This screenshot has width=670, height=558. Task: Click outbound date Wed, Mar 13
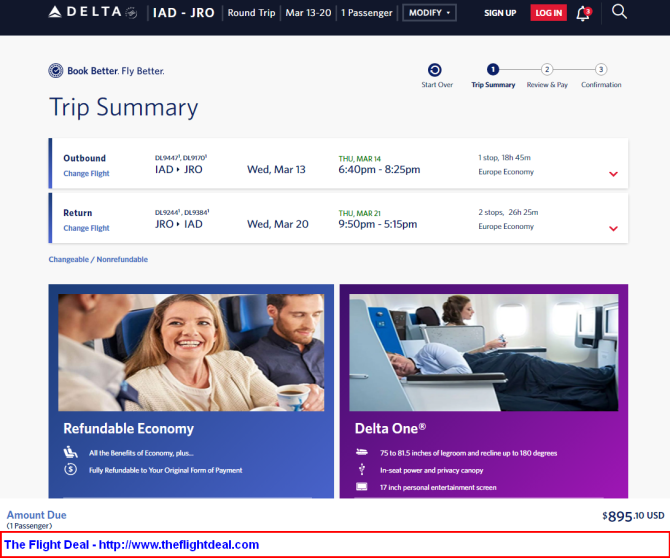[x=276, y=170]
